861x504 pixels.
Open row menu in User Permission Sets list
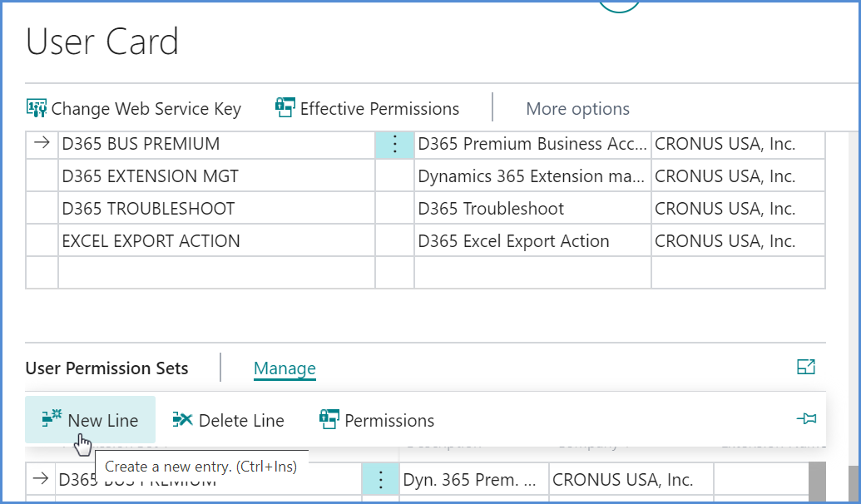380,480
